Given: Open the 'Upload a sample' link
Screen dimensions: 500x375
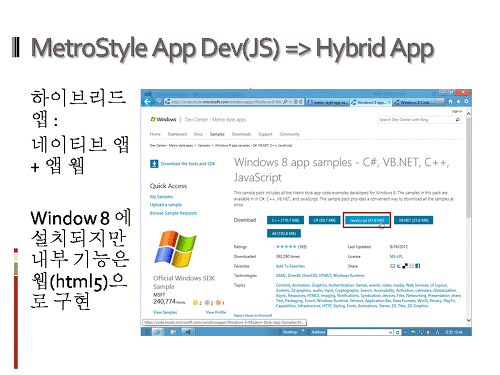Looking at the screenshot, I should click(166, 205).
